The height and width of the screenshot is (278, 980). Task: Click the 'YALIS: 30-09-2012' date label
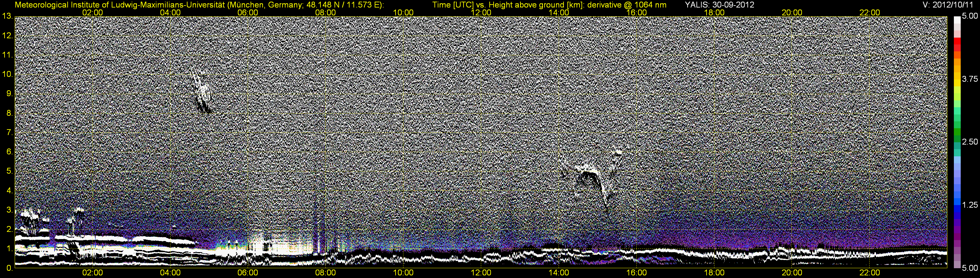click(719, 5)
